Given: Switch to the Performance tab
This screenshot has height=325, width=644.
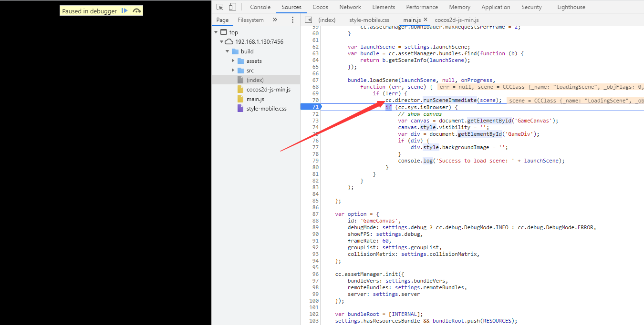Looking at the screenshot, I should (x=422, y=7).
